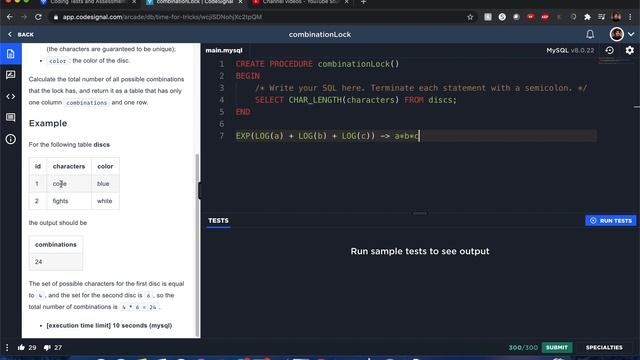640x360 pixels.
Task: Click the first red extension icon
Action: (531, 17)
